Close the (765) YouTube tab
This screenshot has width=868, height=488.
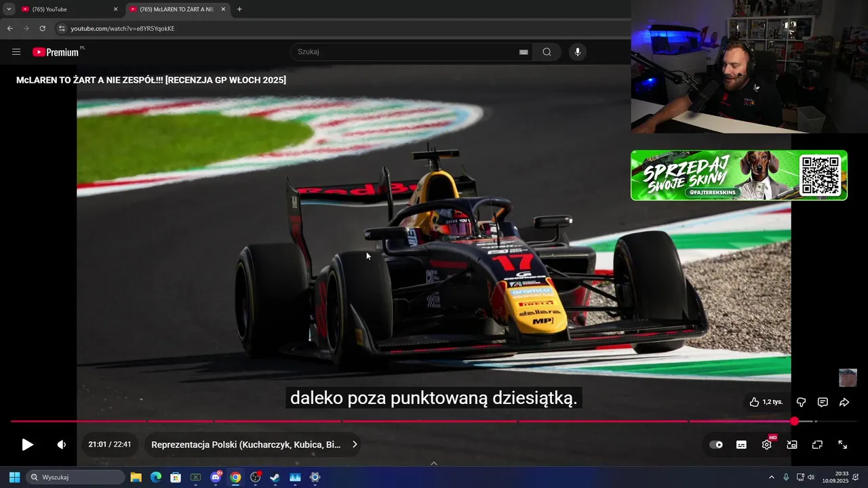(115, 9)
